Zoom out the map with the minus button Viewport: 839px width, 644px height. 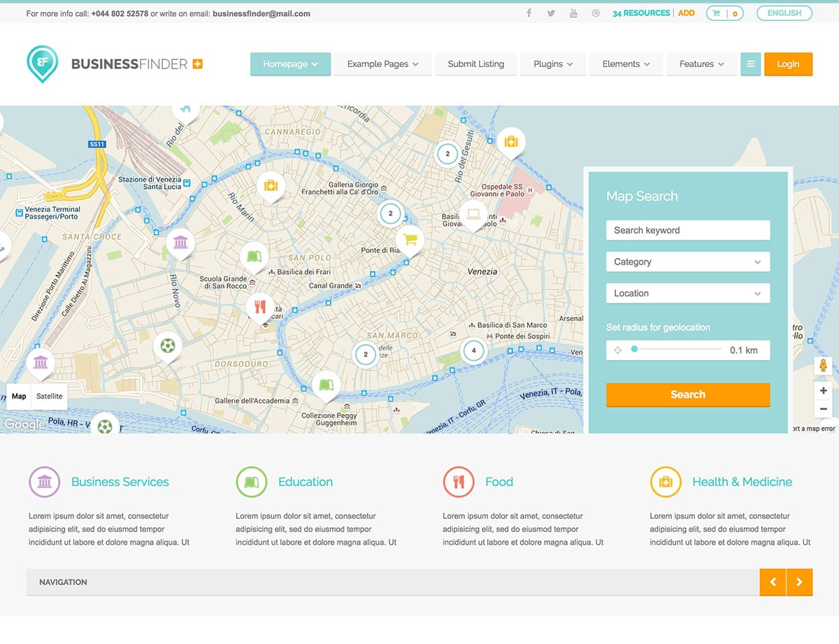823,409
